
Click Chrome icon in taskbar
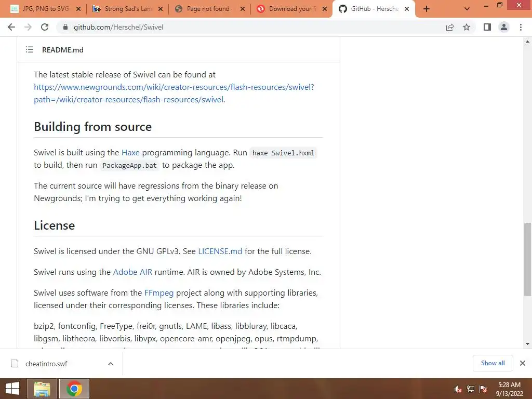pyautogui.click(x=74, y=389)
